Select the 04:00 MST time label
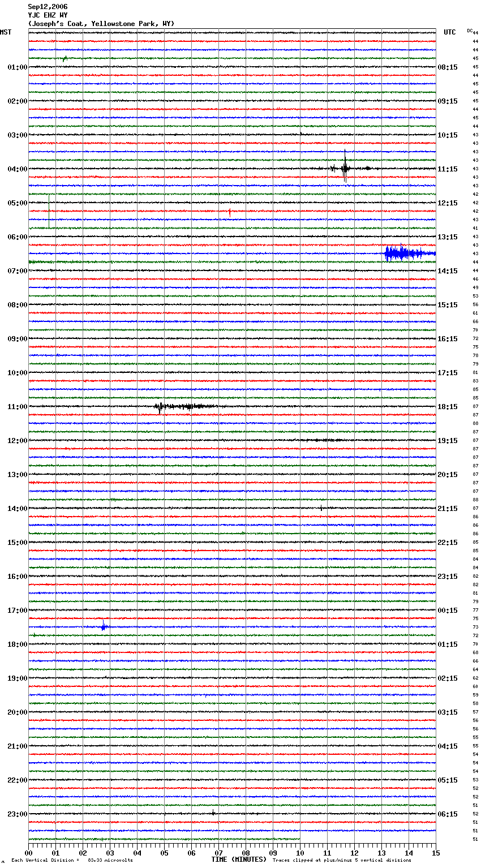The height and width of the screenshot is (868, 481). click(x=17, y=169)
